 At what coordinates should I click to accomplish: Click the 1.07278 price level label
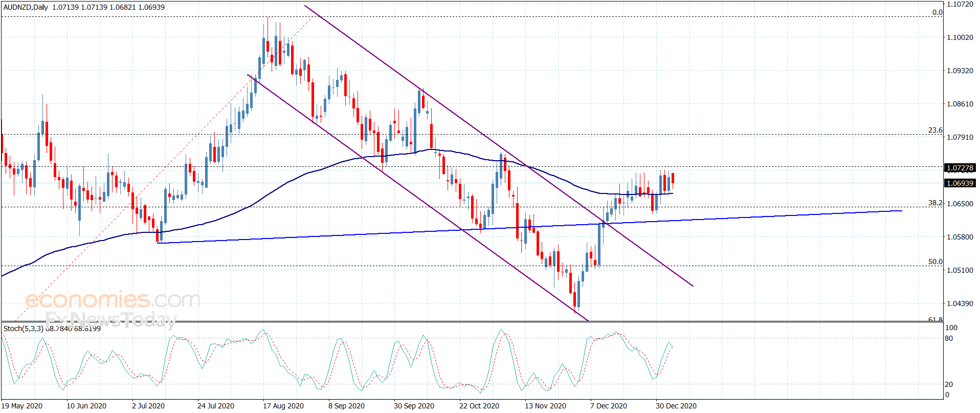(960, 168)
